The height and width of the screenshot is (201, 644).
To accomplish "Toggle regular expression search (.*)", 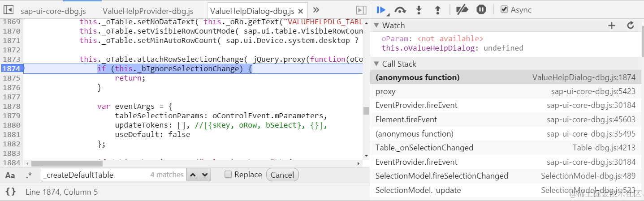I will tap(29, 175).
